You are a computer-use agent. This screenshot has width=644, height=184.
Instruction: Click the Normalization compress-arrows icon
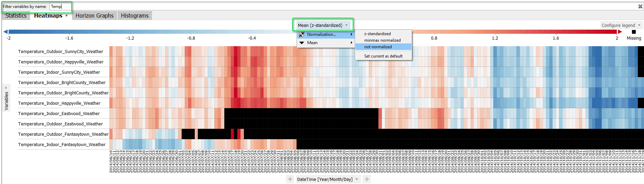[x=302, y=34]
